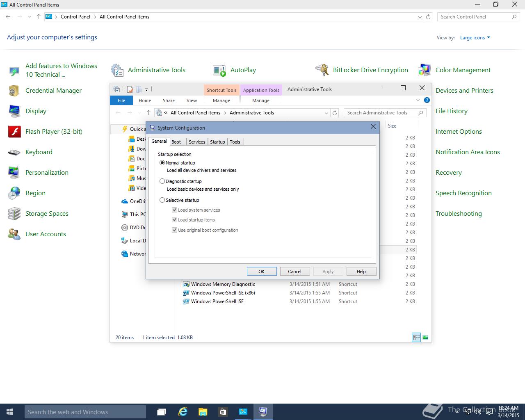This screenshot has height=420, width=525.
Task: Open Speech Recognition link
Action: click(x=463, y=193)
